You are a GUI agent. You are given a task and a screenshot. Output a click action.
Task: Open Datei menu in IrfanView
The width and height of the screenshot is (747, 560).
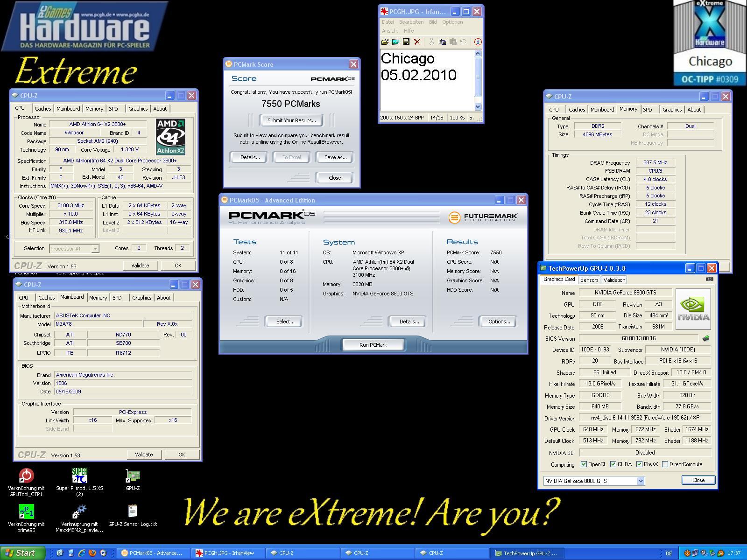[388, 22]
